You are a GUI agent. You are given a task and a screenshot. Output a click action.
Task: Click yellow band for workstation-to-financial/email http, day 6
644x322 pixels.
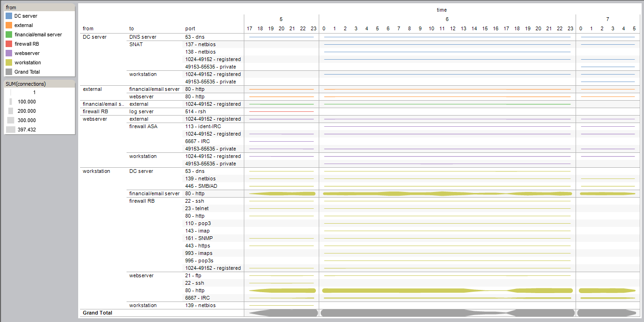pos(447,193)
